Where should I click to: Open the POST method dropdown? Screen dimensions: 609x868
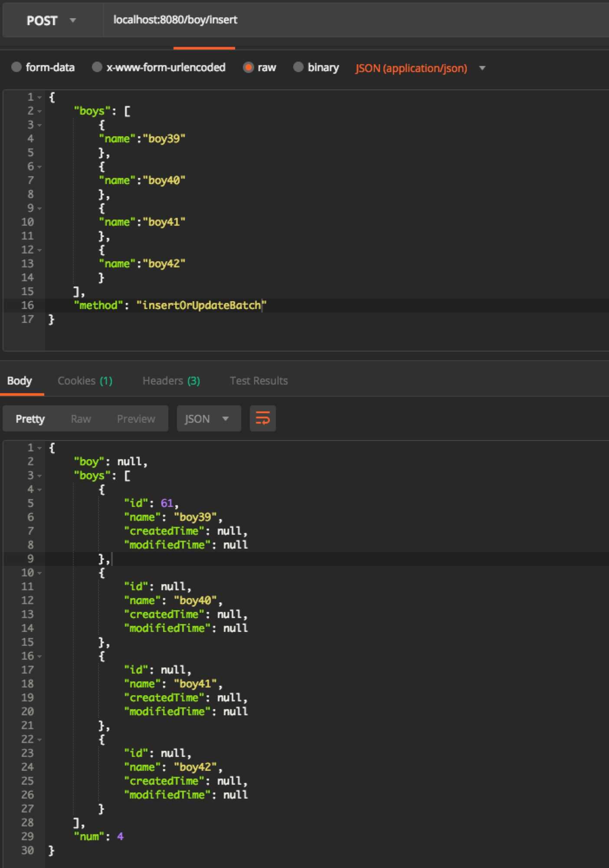[x=52, y=20]
